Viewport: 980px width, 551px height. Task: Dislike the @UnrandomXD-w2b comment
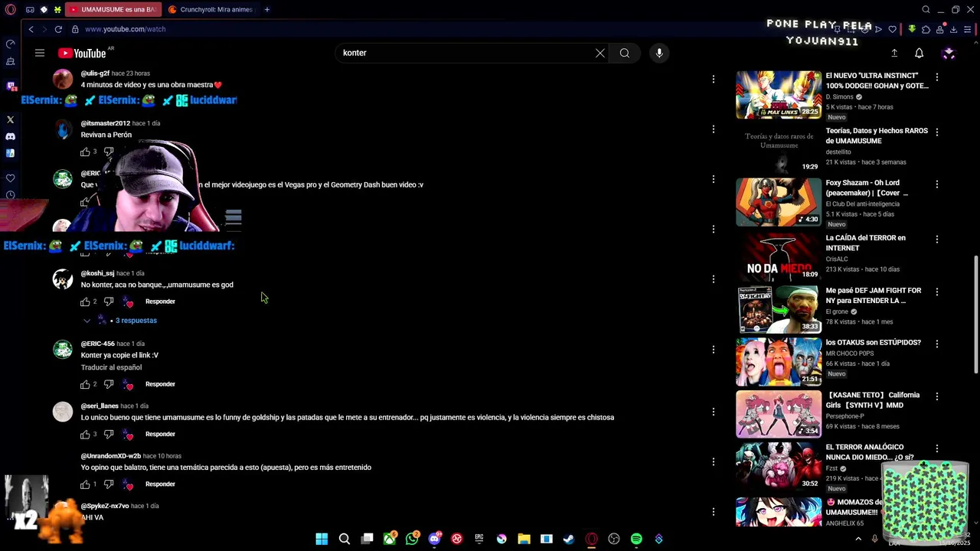coord(109,484)
